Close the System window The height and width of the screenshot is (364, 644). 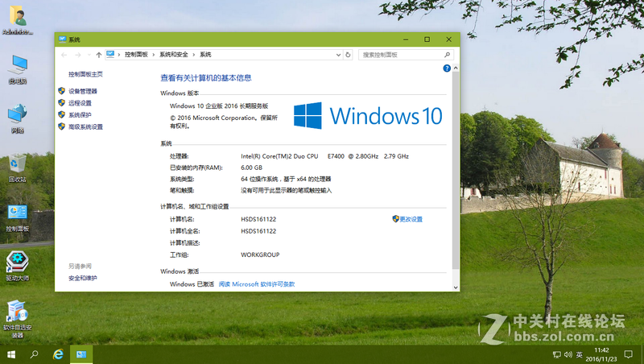(449, 39)
